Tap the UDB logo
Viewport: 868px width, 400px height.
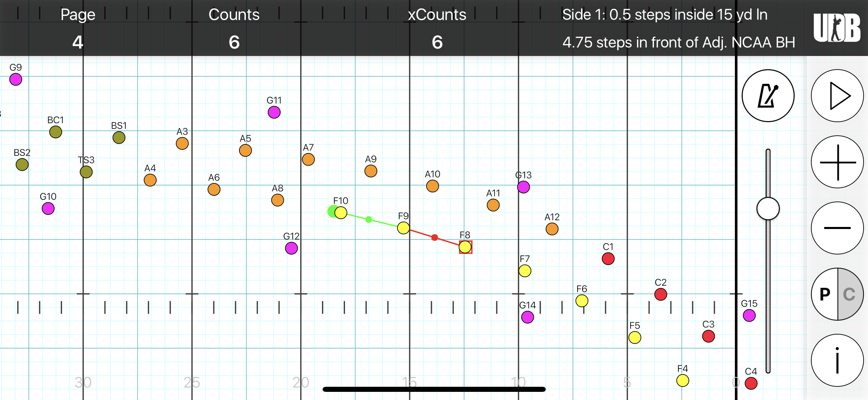pyautogui.click(x=837, y=28)
